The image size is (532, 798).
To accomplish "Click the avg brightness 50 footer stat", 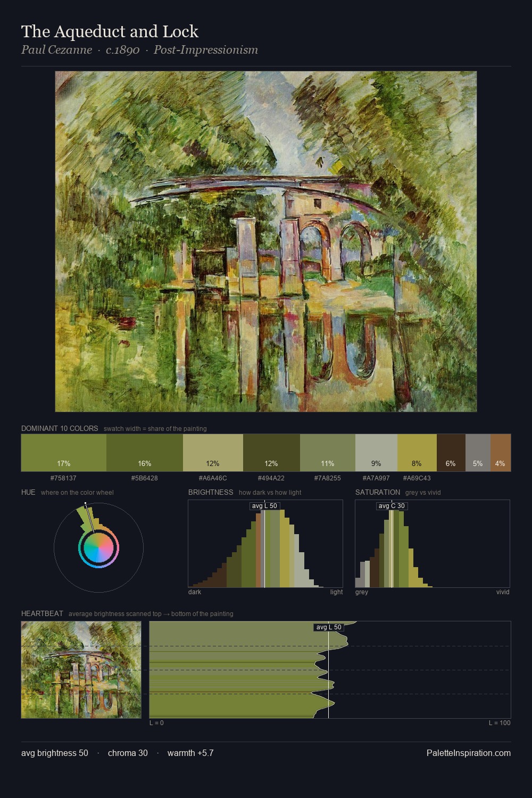I will (x=55, y=753).
